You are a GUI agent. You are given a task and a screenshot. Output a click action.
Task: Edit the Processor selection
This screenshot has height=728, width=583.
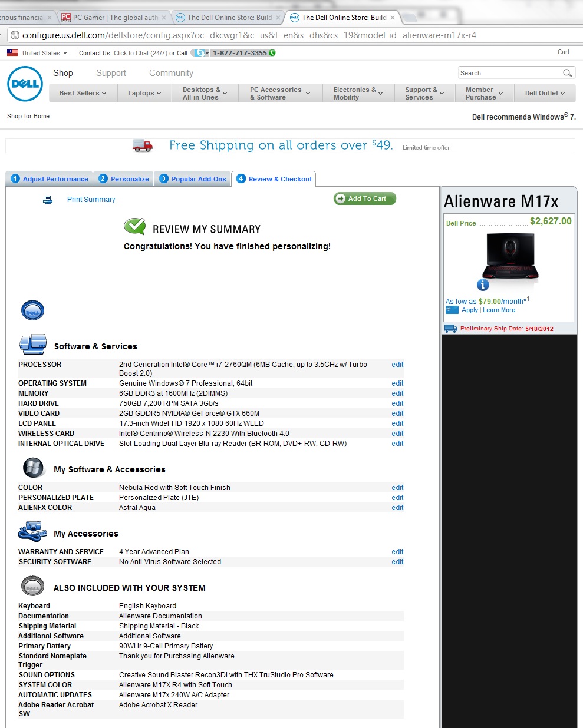click(x=397, y=365)
